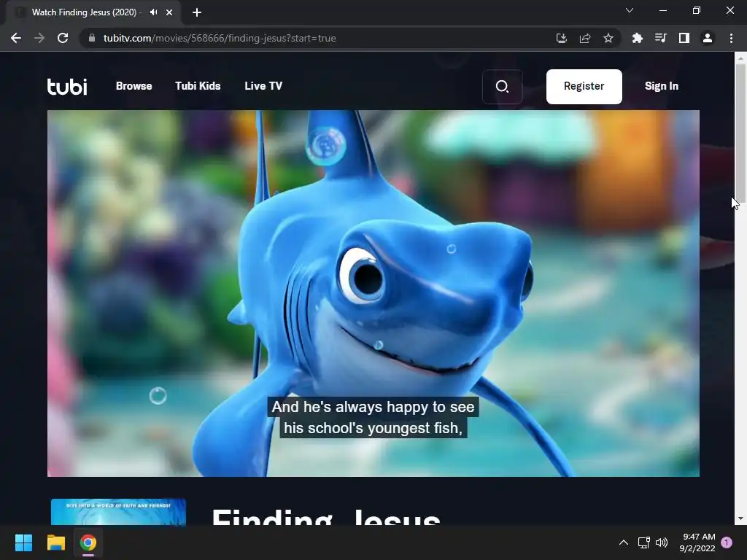Bookmark this tab with star icon
The width and height of the screenshot is (747, 560).
(x=608, y=38)
